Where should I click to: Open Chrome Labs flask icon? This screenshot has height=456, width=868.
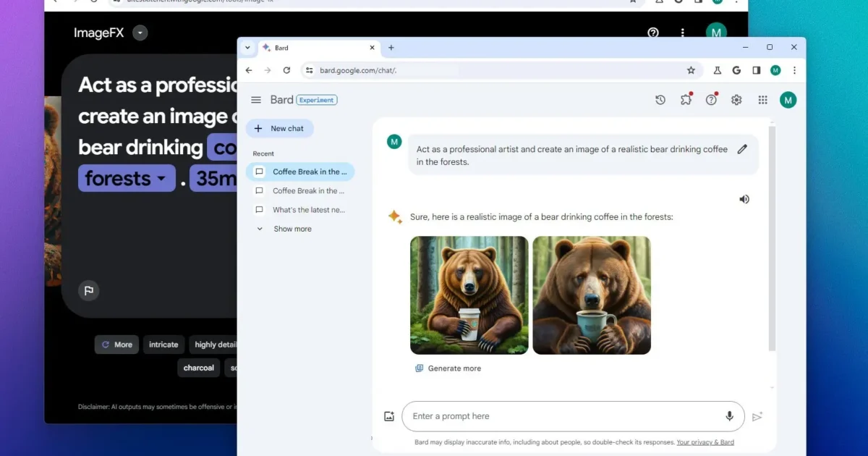(x=718, y=70)
